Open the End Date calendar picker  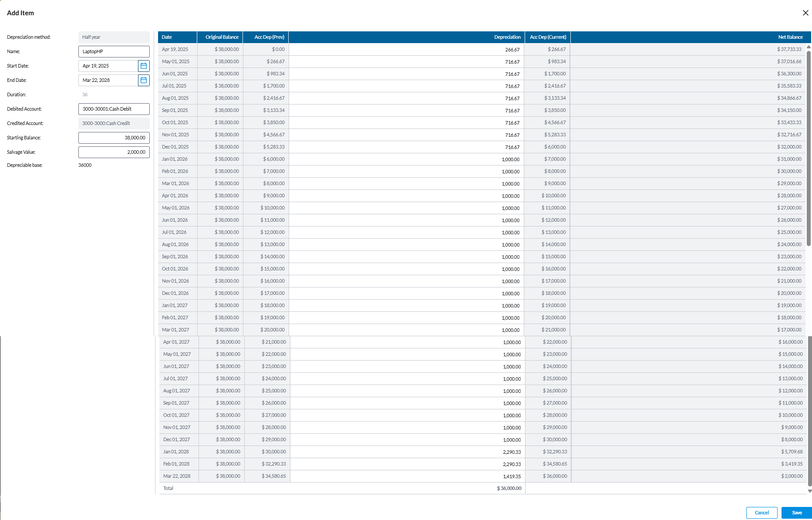pos(144,80)
